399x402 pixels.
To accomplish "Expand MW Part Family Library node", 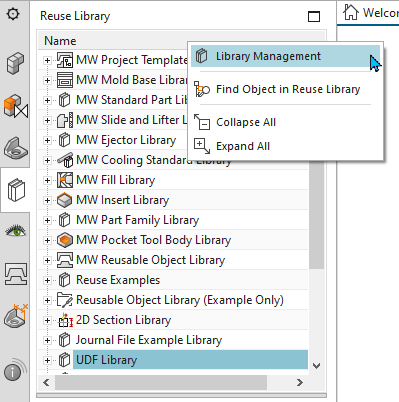I will click(47, 220).
